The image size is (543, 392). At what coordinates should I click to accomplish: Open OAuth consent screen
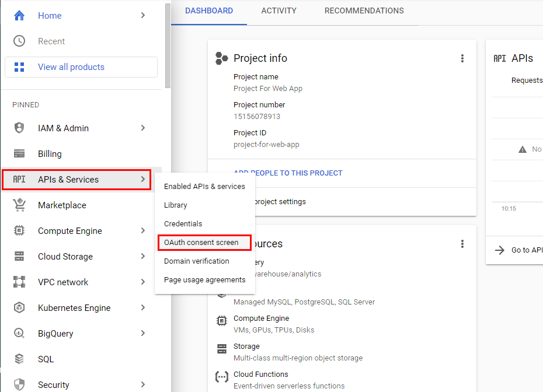point(205,243)
